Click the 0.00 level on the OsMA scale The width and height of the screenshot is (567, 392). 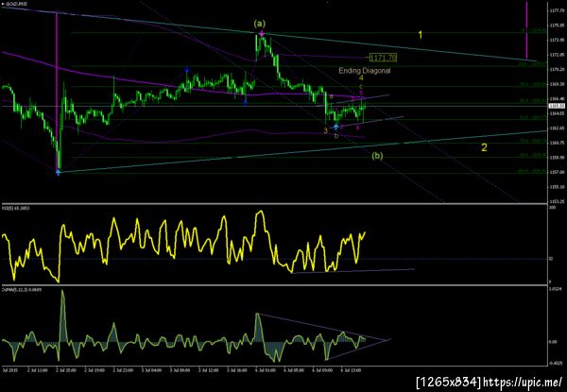[553, 341]
